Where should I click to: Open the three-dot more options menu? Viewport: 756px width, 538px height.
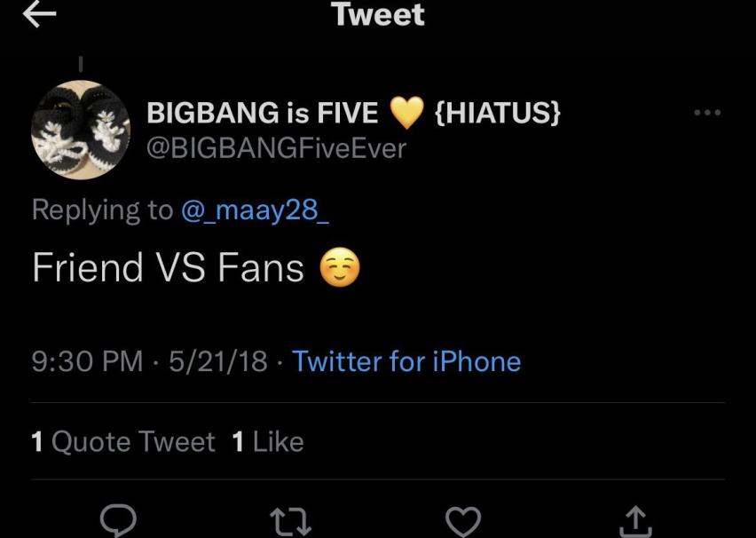pos(707,114)
